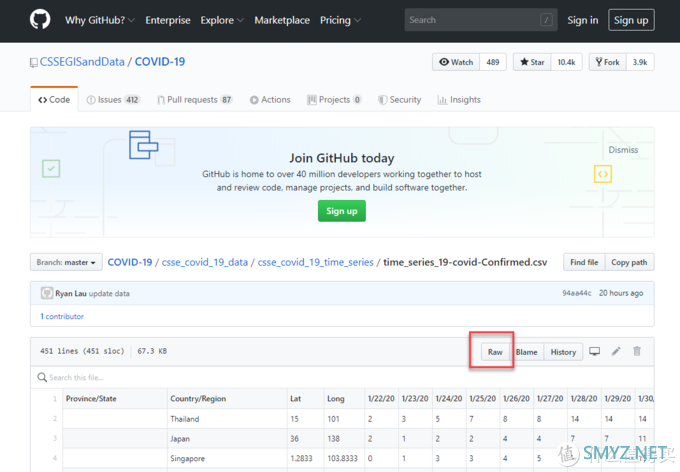
Task: Select the Code tab
Action: (x=54, y=99)
